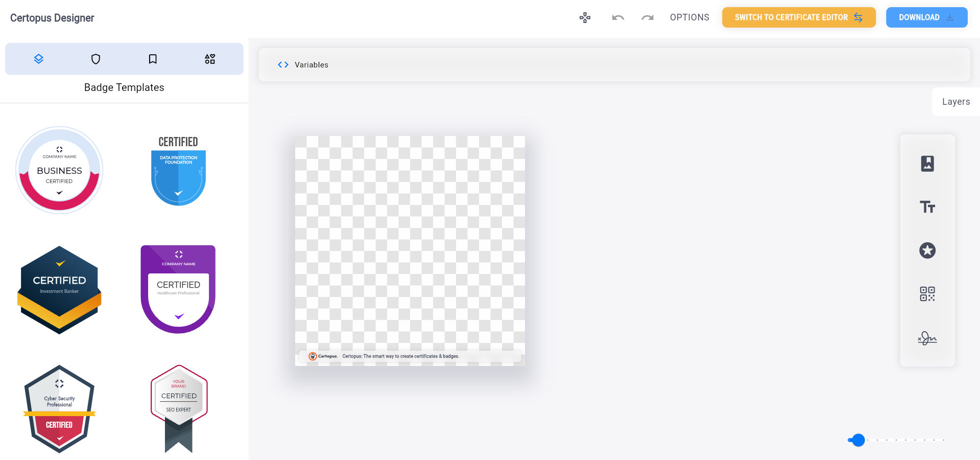This screenshot has height=460, width=980.
Task: Click the star icon tool
Action: pos(927,250)
